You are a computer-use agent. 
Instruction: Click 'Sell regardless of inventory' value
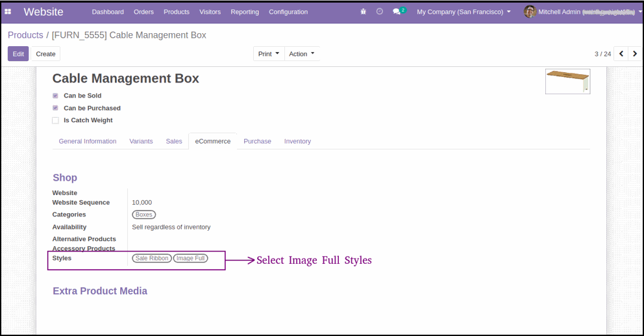[171, 227]
